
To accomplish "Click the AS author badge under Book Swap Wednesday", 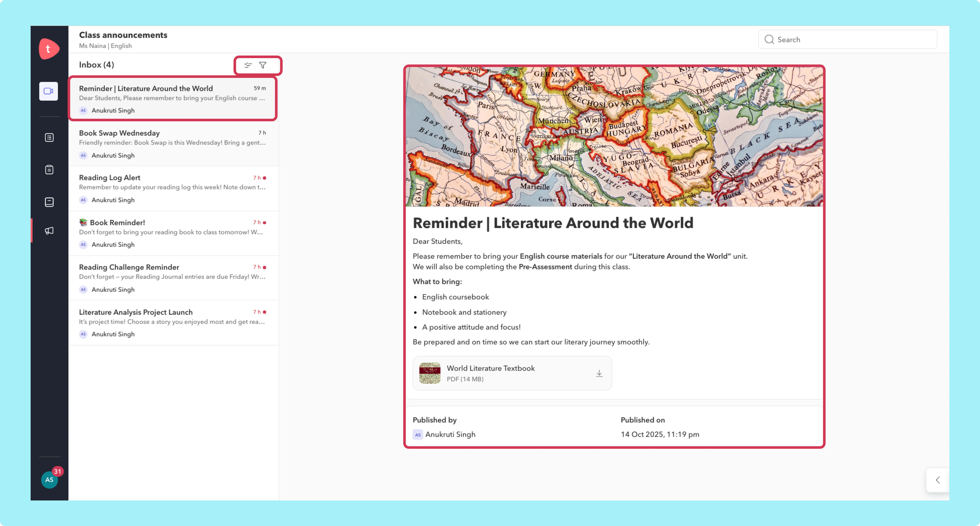I will pyautogui.click(x=83, y=155).
